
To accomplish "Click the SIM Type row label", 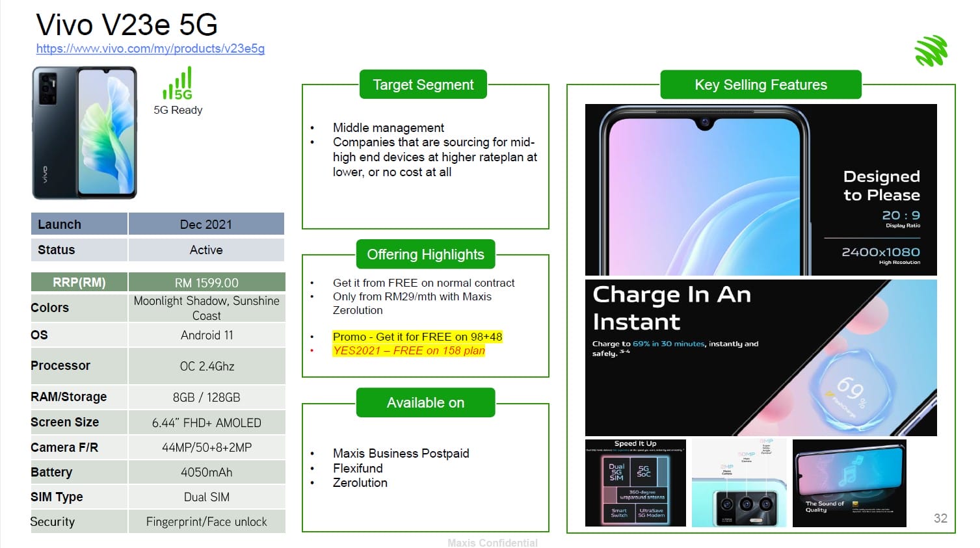I will 57,497.
